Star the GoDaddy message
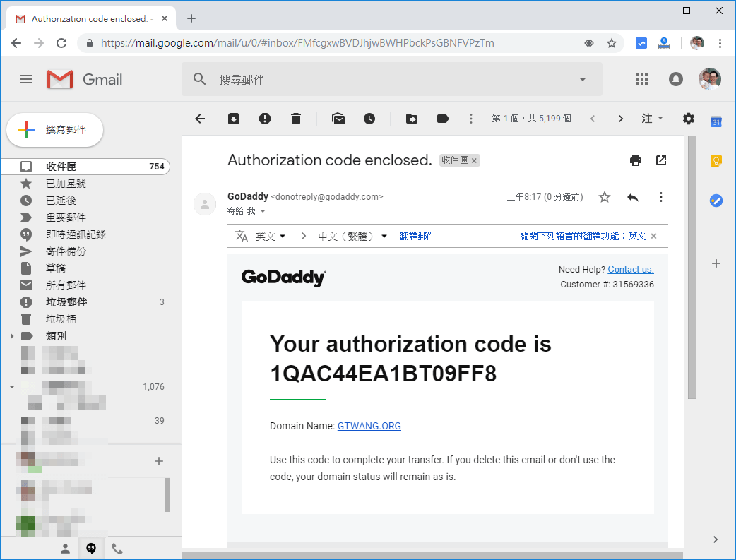The width and height of the screenshot is (736, 560). 605,197
